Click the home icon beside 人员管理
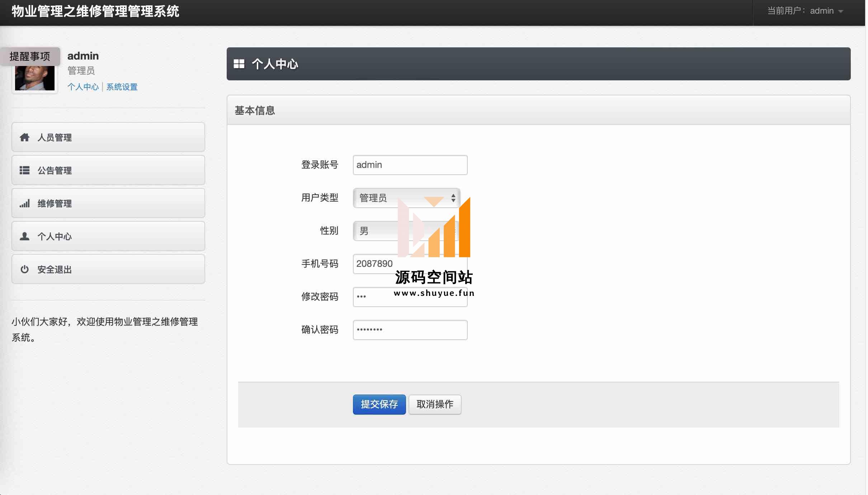 click(24, 137)
